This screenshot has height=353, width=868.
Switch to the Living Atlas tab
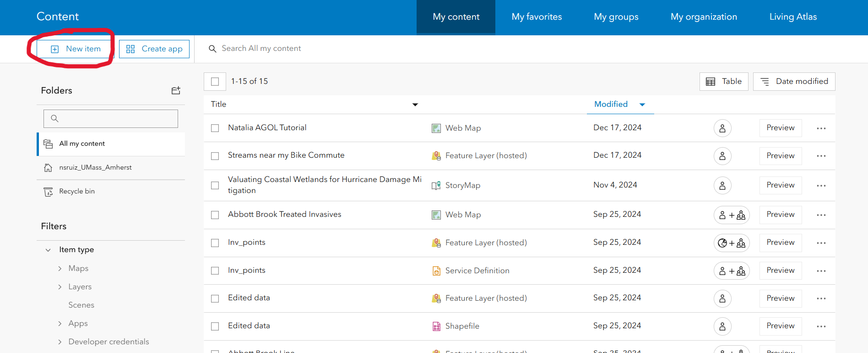[x=793, y=17]
